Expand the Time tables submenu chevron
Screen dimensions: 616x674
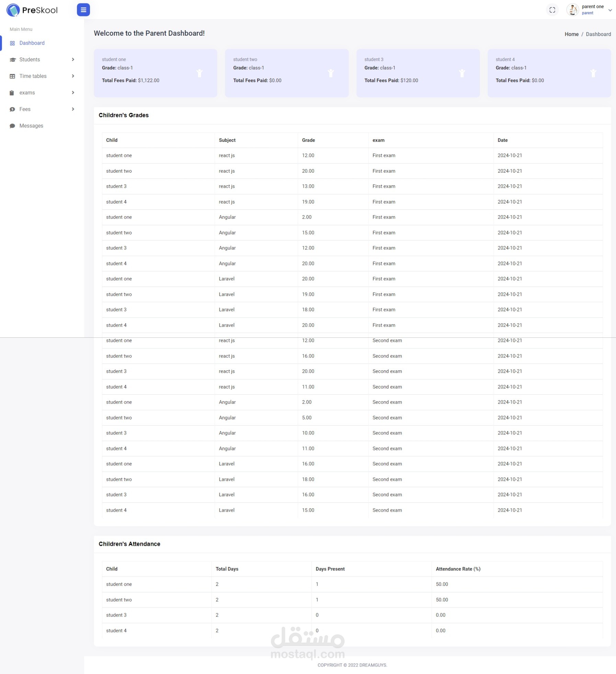(73, 76)
